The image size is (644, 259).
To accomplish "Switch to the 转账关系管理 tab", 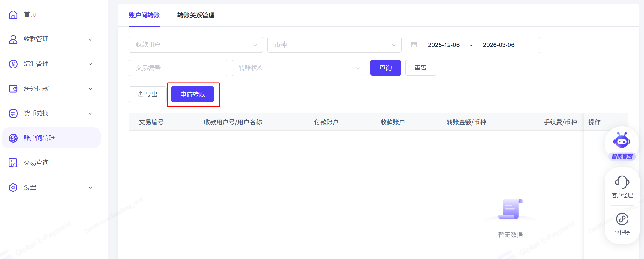I will click(x=196, y=15).
